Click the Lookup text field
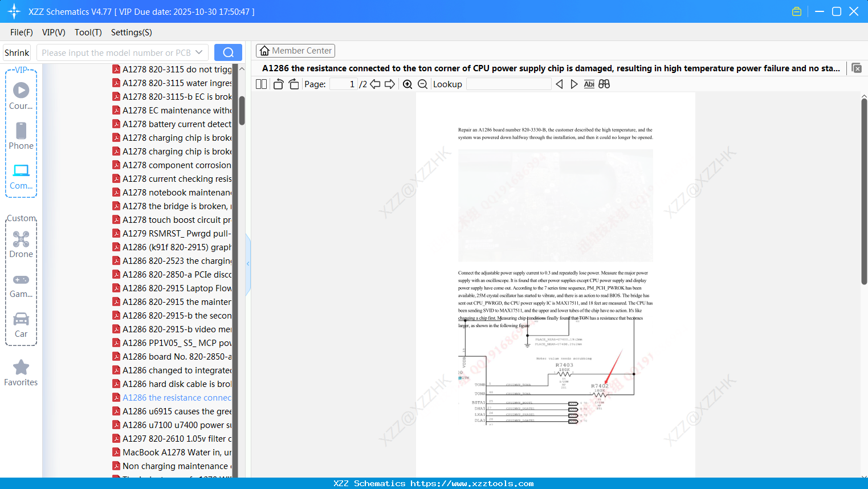The height and width of the screenshot is (489, 868). click(x=509, y=84)
